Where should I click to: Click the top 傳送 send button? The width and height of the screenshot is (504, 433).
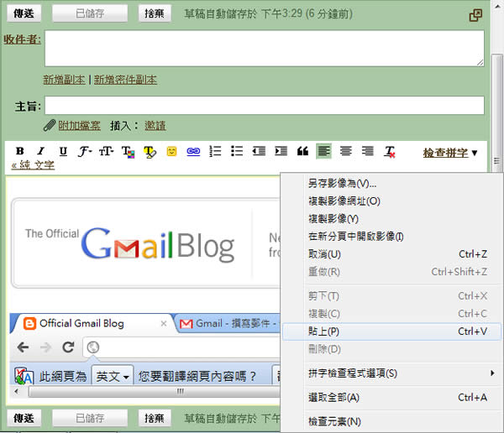click(24, 13)
